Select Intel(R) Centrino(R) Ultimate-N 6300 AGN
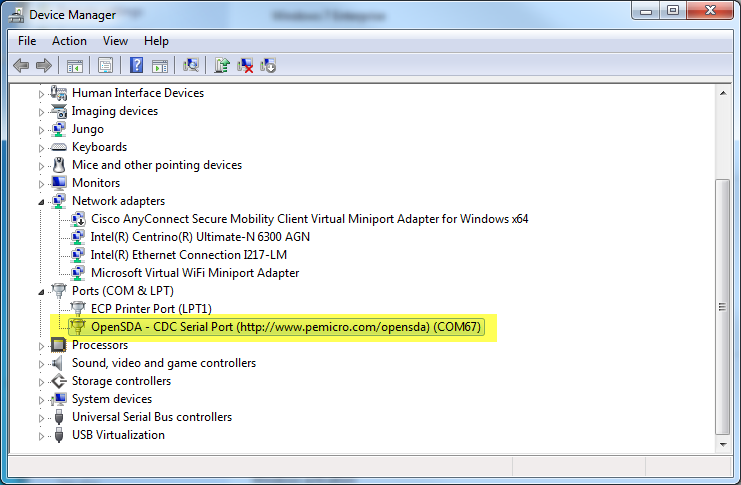Viewport: 741px width, 485px height. click(200, 237)
